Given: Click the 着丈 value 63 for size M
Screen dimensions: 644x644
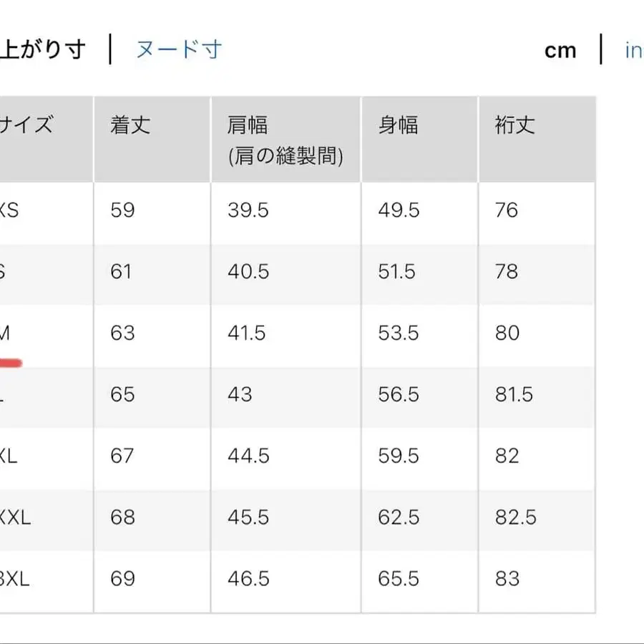Looking at the screenshot, I should pyautogui.click(x=122, y=333).
